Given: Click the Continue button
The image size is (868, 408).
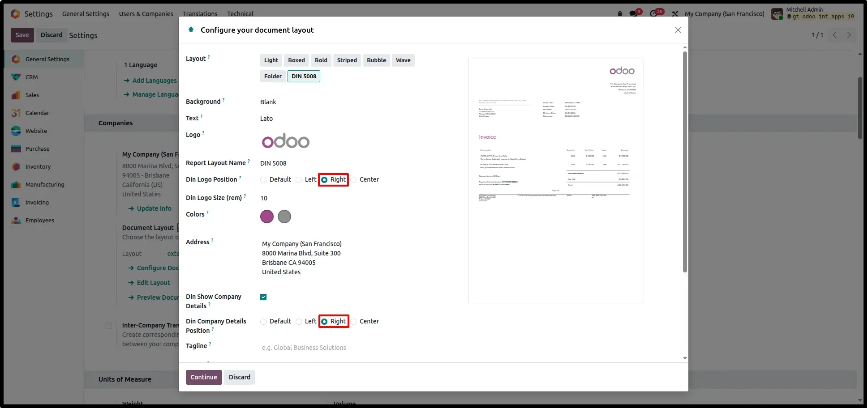Looking at the screenshot, I should click(204, 377).
